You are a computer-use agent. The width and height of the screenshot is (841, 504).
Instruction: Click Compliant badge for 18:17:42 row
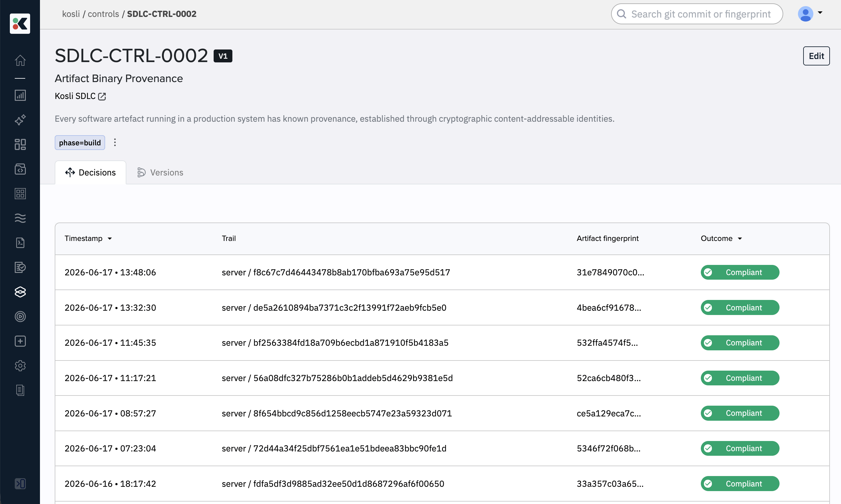(740, 484)
